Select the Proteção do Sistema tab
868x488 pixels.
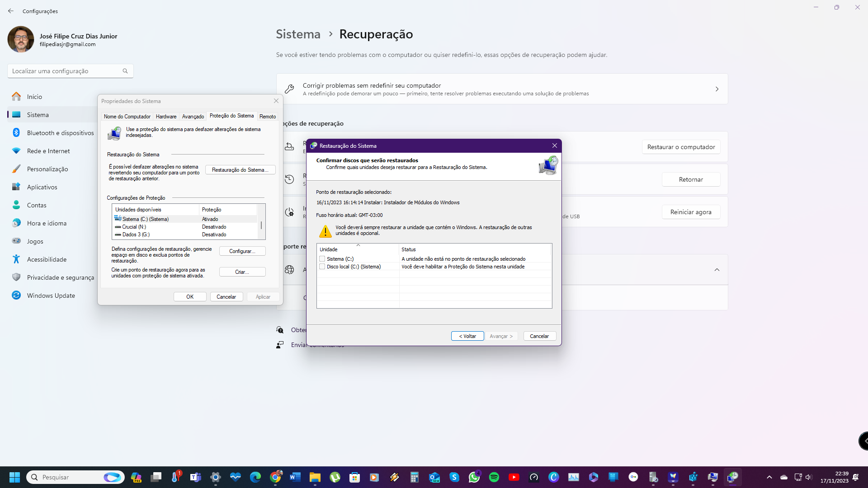231,116
